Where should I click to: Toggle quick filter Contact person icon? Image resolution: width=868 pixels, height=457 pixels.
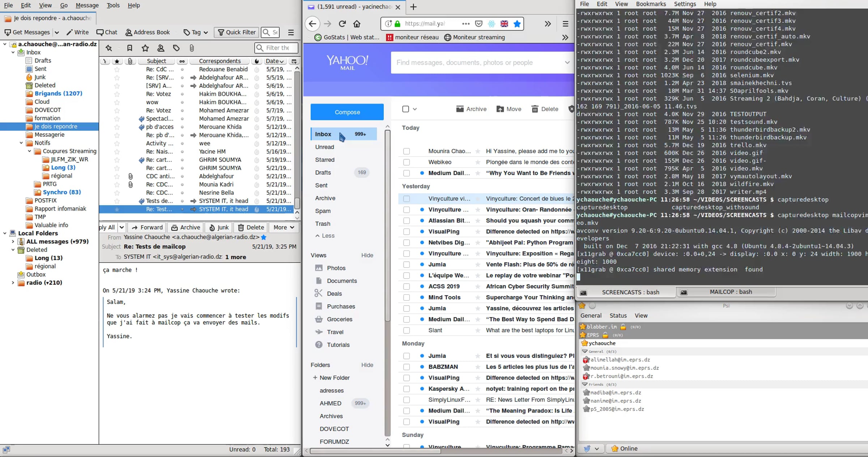pyautogui.click(x=161, y=48)
